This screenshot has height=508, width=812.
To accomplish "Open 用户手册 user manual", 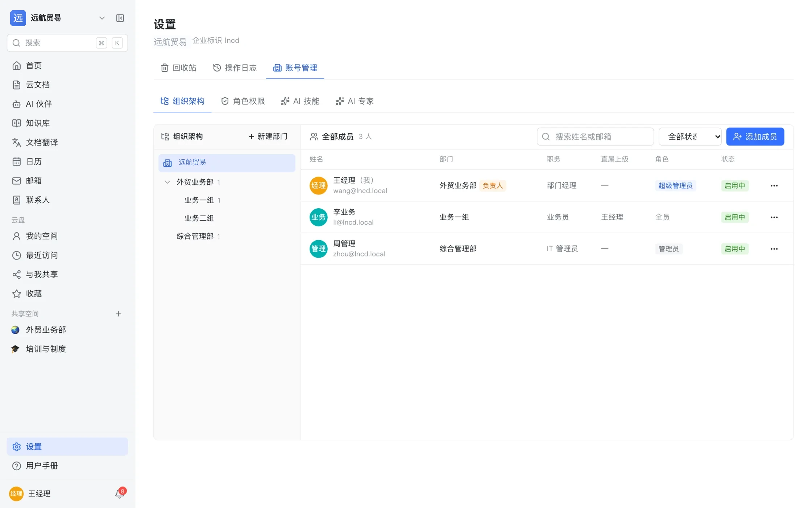I will click(x=67, y=466).
